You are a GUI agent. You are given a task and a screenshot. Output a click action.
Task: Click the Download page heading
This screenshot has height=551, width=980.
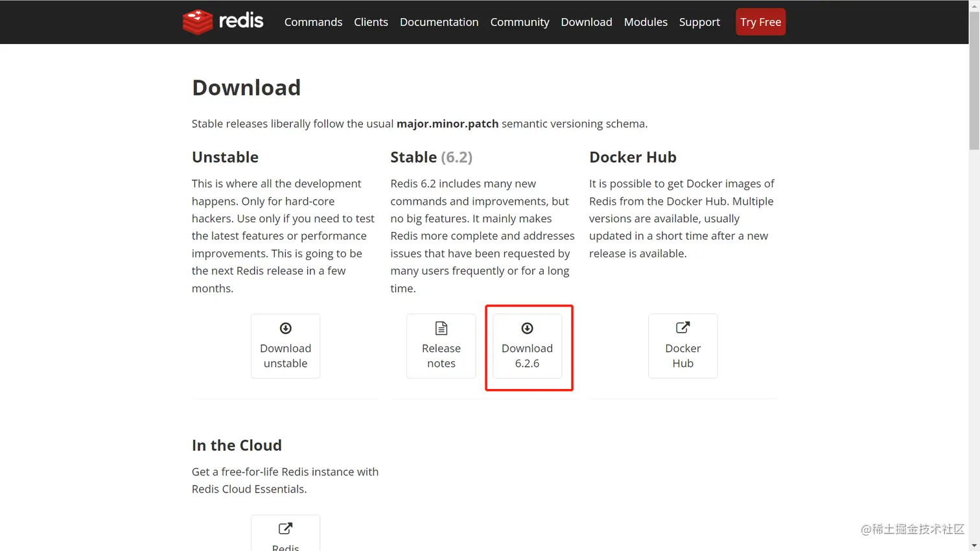[x=246, y=88]
